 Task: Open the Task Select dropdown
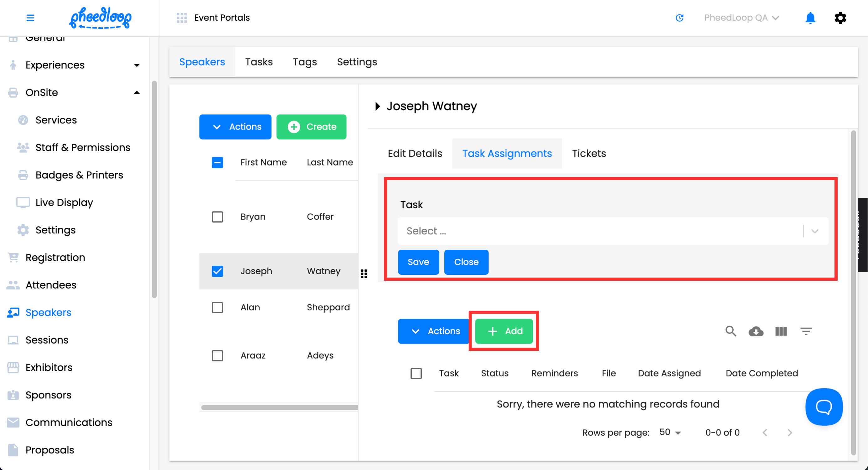point(613,231)
